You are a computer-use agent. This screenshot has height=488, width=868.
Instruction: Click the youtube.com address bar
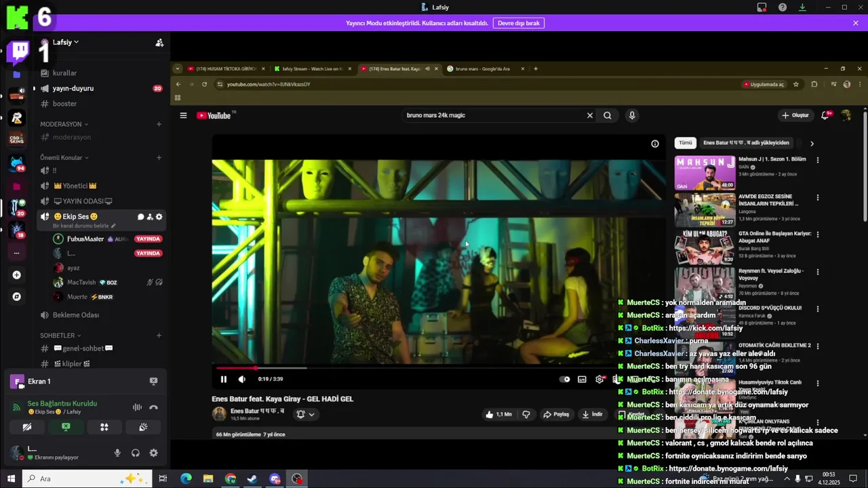click(475, 84)
